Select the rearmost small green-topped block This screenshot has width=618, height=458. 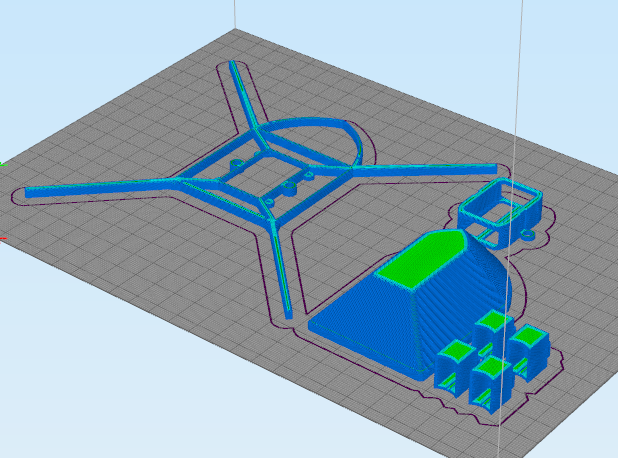click(x=493, y=321)
